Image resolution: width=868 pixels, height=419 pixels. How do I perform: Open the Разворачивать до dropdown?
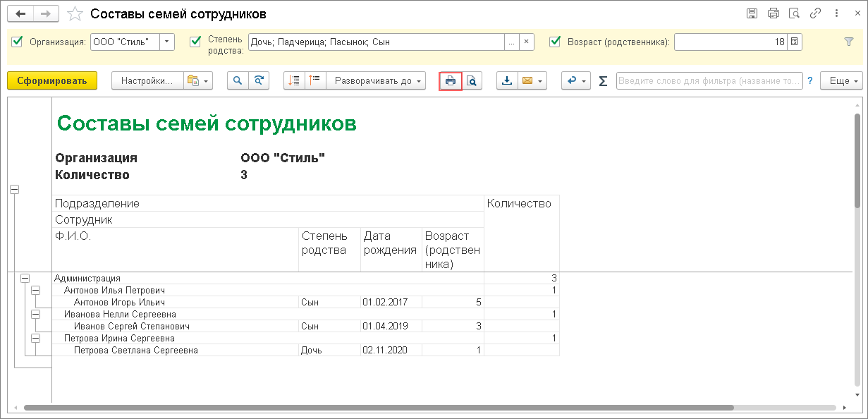point(376,81)
